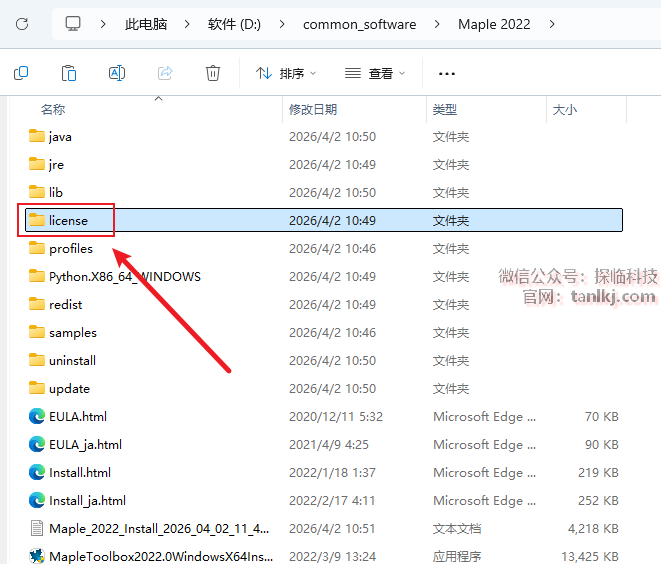Sort by 大小 column header

tap(565, 110)
